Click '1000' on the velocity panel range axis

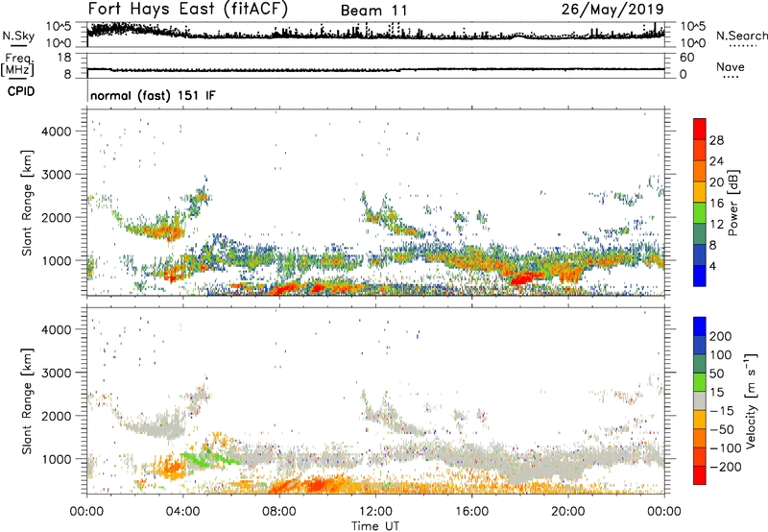(57, 459)
